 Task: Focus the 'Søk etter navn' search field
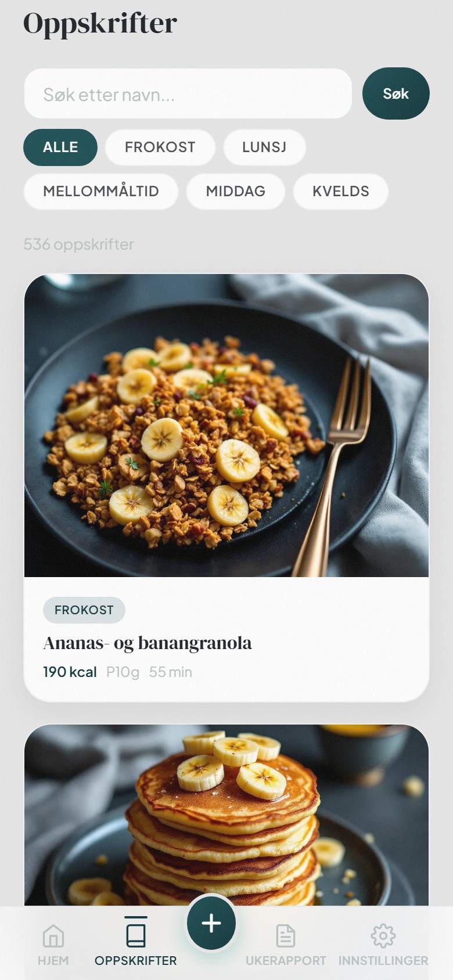click(188, 93)
